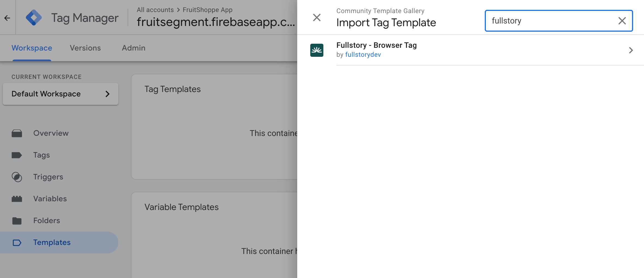This screenshot has width=644, height=278.
Task: Click the fruitsegment.firebaseapp container name
Action: [216, 22]
